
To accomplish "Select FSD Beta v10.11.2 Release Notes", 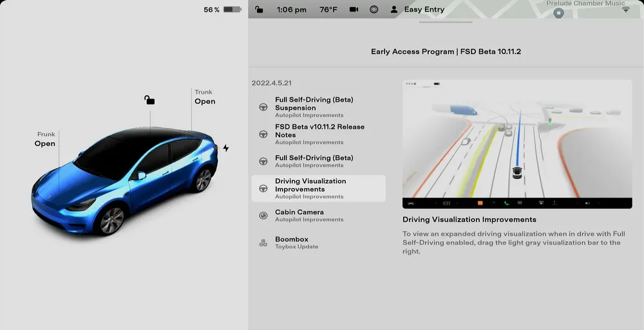I will [319, 134].
